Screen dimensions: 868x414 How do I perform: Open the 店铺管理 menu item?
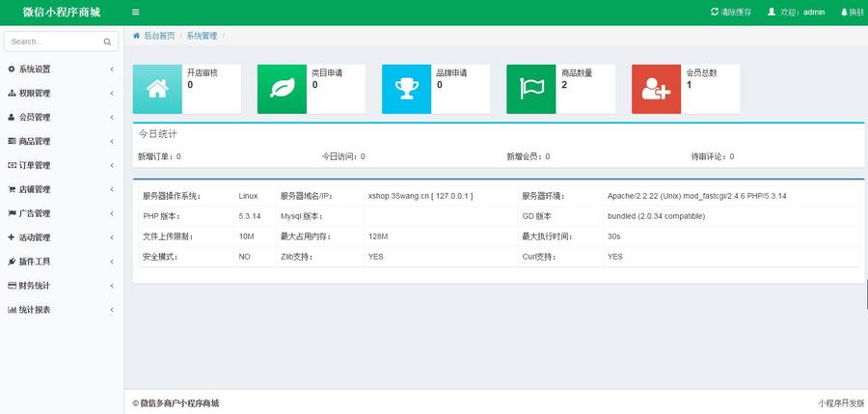62,189
